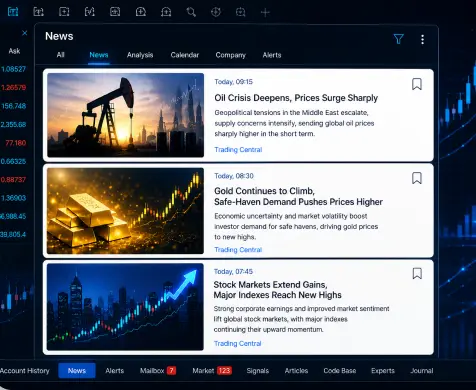Click the highlighted blue first toolbar icon
The width and height of the screenshot is (476, 390).
[x=13, y=12]
